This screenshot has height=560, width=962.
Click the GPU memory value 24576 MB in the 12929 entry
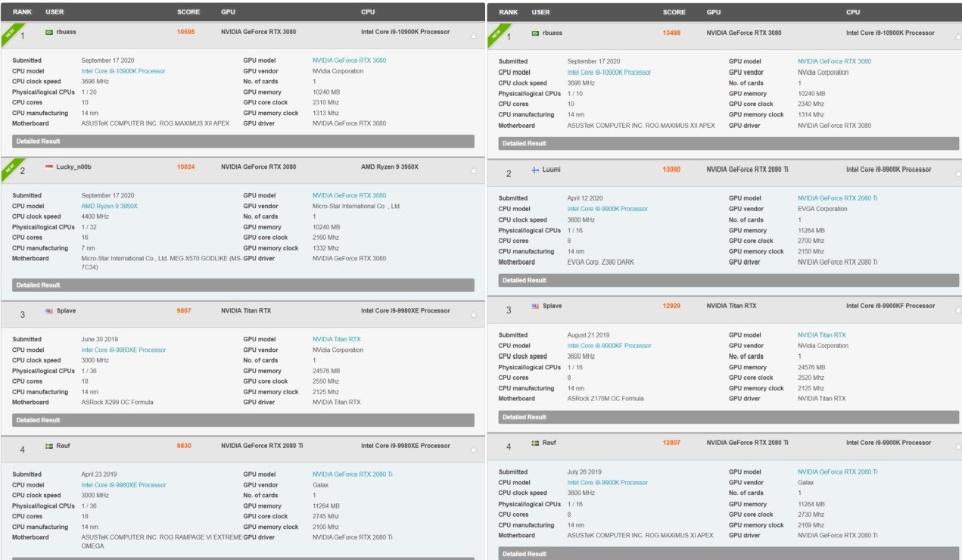coord(811,367)
